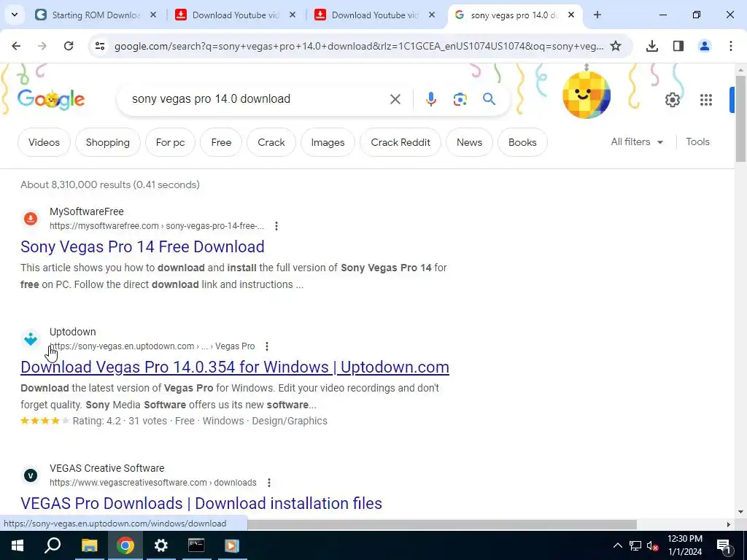Open Google quick settings gear

(673, 99)
